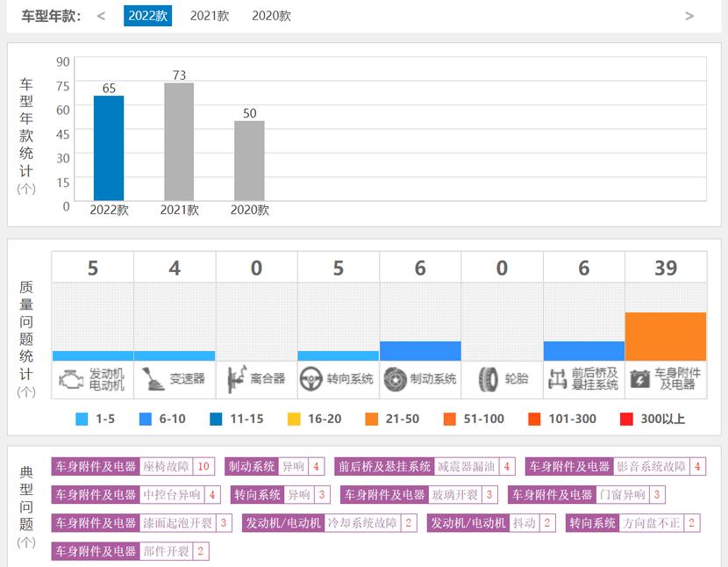The width and height of the screenshot is (728, 567).
Task: Switch to the 2021款 model year tab
Action: tap(210, 16)
